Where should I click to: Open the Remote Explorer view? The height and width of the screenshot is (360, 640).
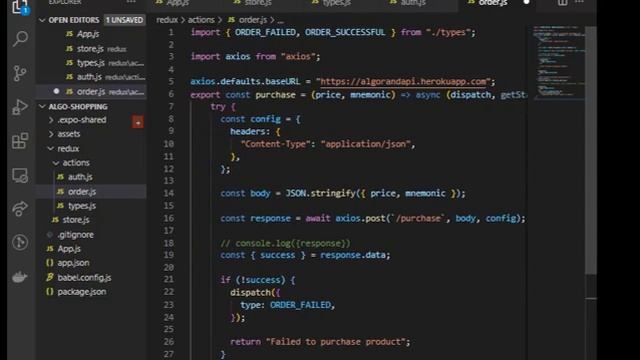coord(20,175)
